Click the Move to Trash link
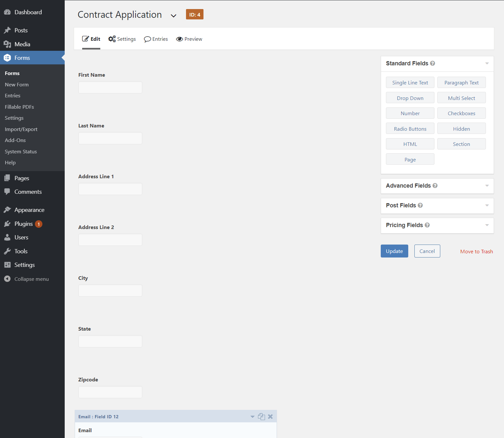The width and height of the screenshot is (504, 438). coord(477,251)
